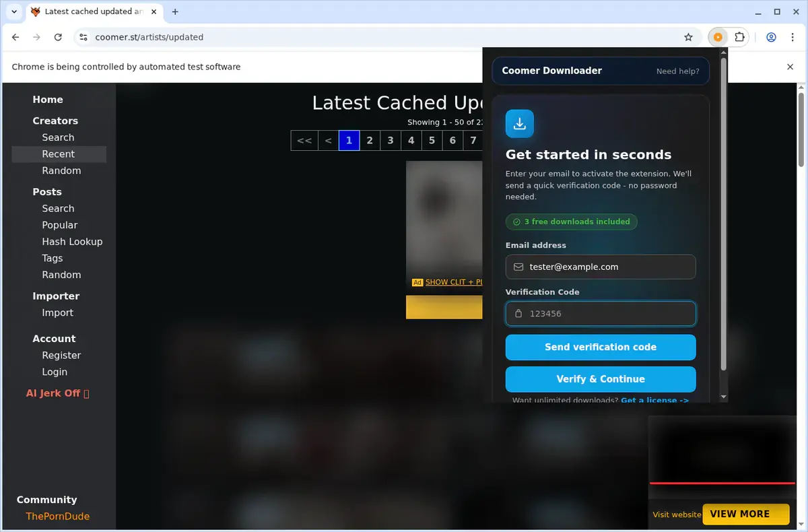Open the Extensions puzzle icon
This screenshot has height=532, width=808.
739,37
